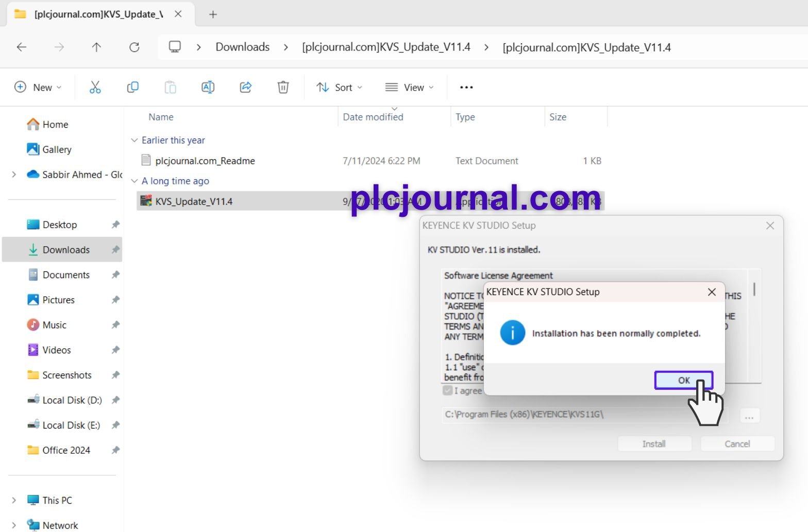Image resolution: width=808 pixels, height=532 pixels.
Task: Click the Refresh icon
Action: click(134, 47)
